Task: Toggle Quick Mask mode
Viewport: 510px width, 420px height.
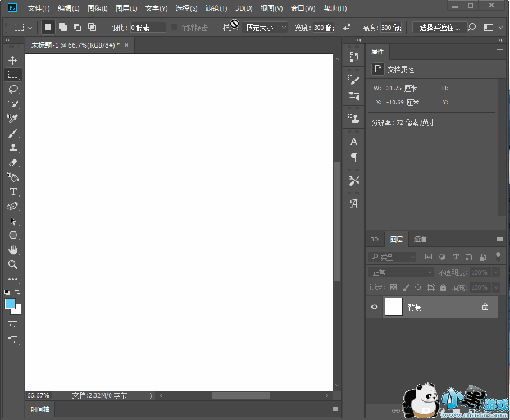Action: 13,325
